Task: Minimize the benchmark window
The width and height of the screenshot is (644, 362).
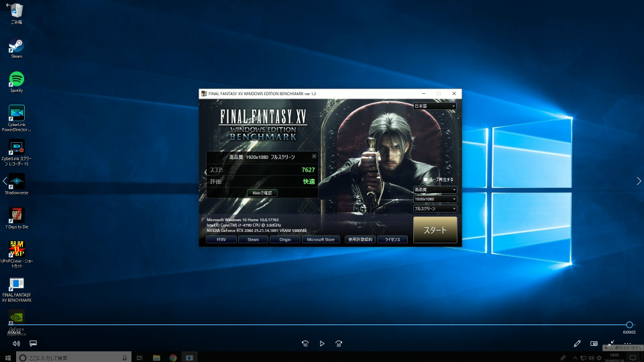Action: [x=423, y=94]
